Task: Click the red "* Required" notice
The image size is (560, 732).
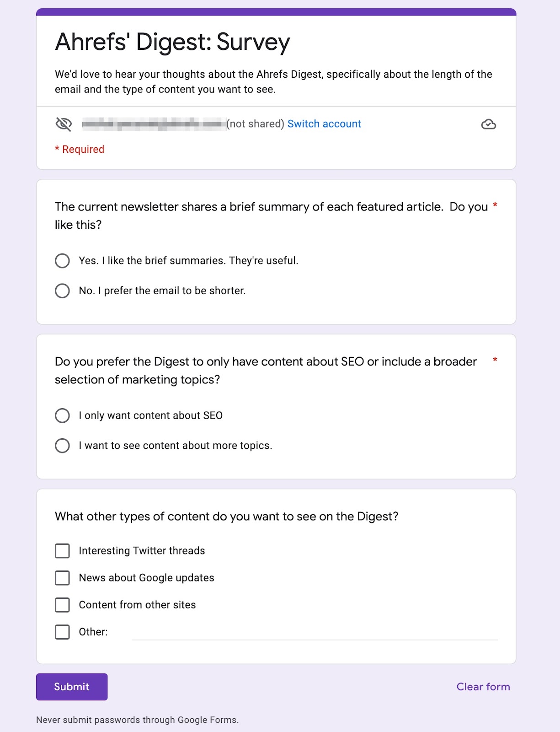Action: click(x=80, y=149)
